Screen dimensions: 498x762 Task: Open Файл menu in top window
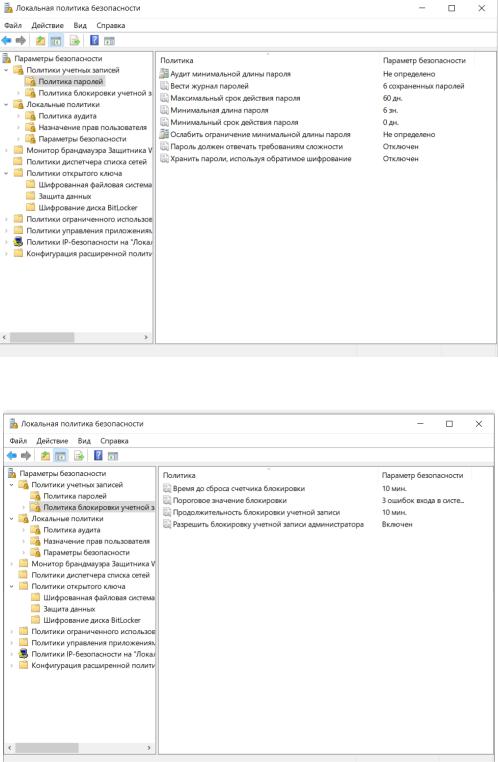coord(13,25)
